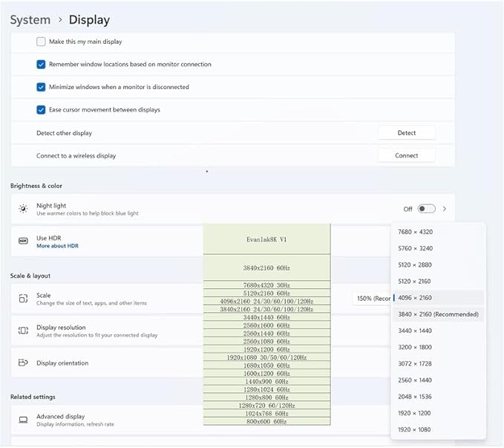504x448 pixels.
Task: Choose 3840 × 2160 (Recommended) resolution
Action: coord(438,314)
